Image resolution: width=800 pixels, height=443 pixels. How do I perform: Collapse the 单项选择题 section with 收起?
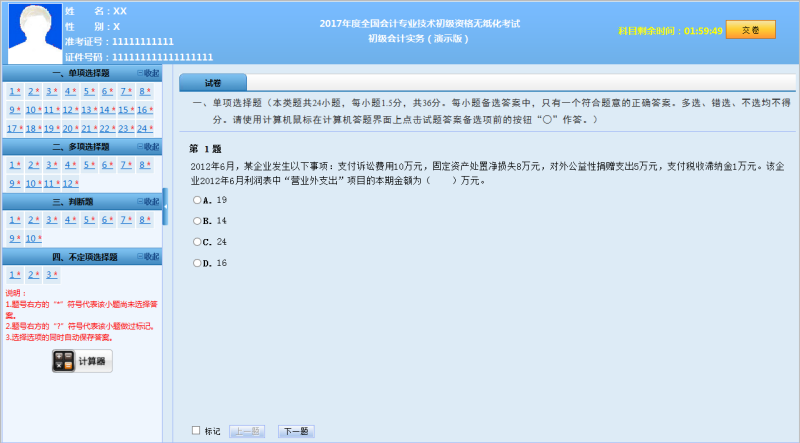(x=148, y=73)
